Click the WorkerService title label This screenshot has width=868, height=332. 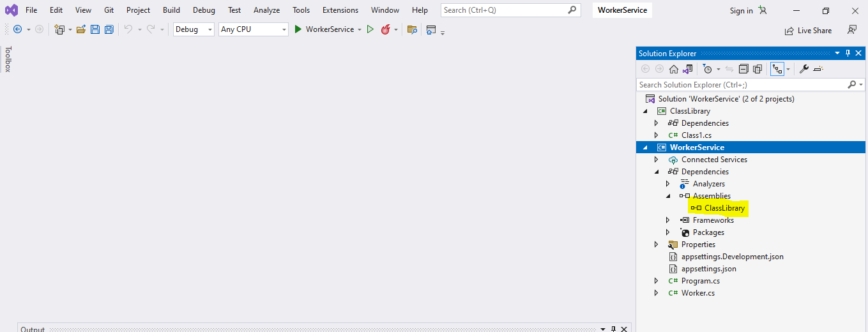click(622, 10)
